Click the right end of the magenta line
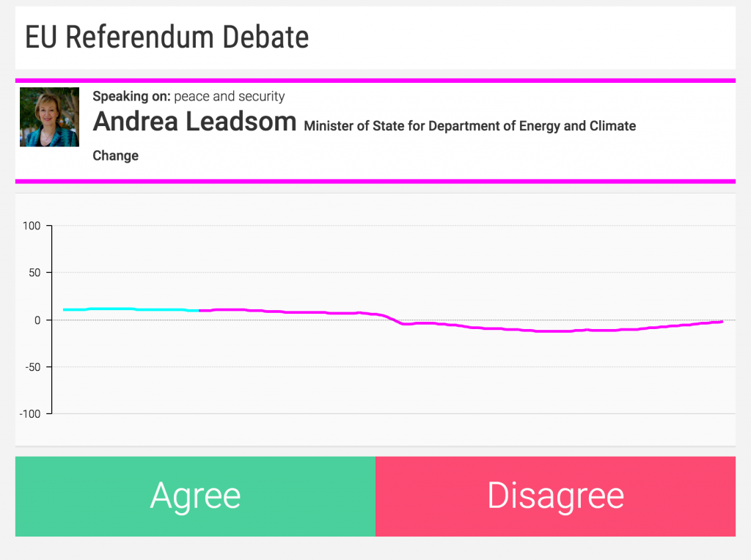Screen dimensions: 751x560 [x=722, y=322]
